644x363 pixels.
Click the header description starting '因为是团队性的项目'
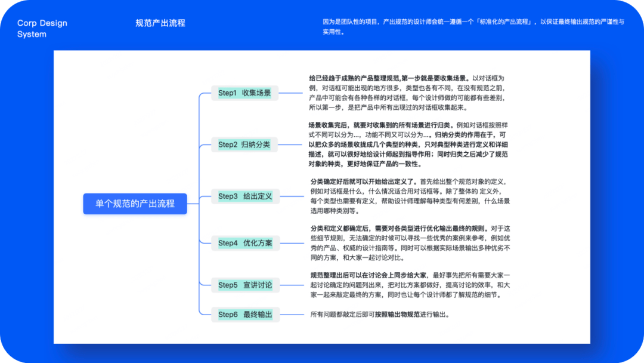473,27
